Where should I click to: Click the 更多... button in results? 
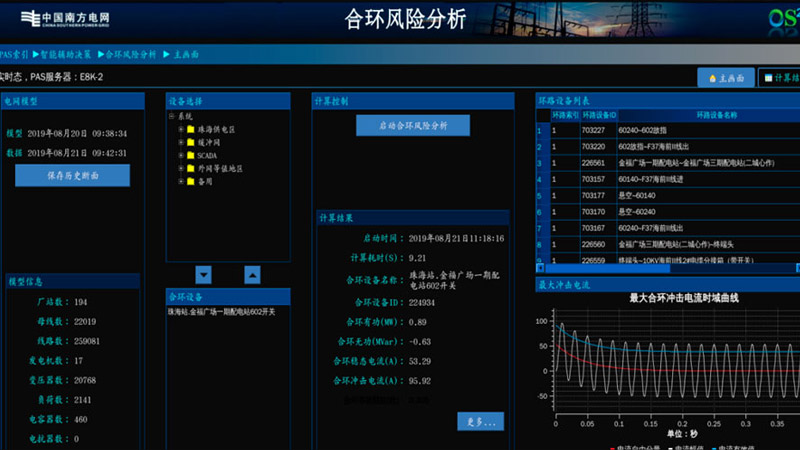pyautogui.click(x=480, y=421)
